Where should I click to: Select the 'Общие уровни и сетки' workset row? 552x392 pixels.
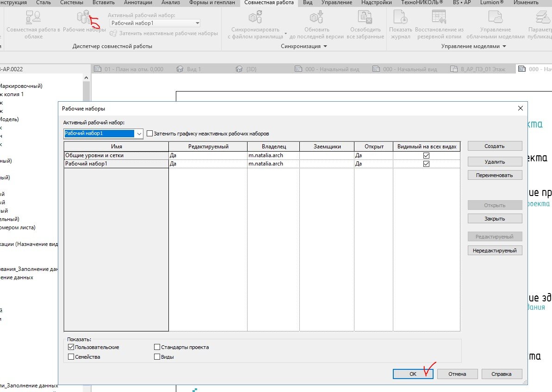point(262,155)
